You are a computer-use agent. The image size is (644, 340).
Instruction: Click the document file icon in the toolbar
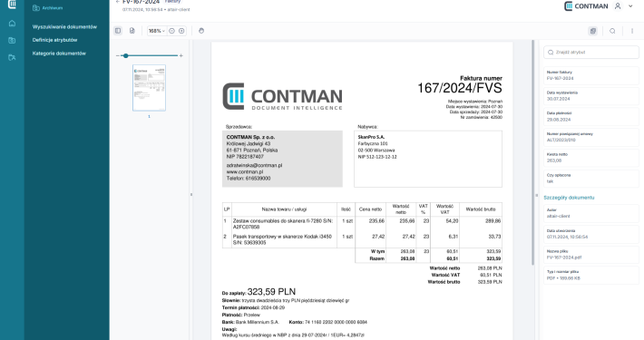132,31
